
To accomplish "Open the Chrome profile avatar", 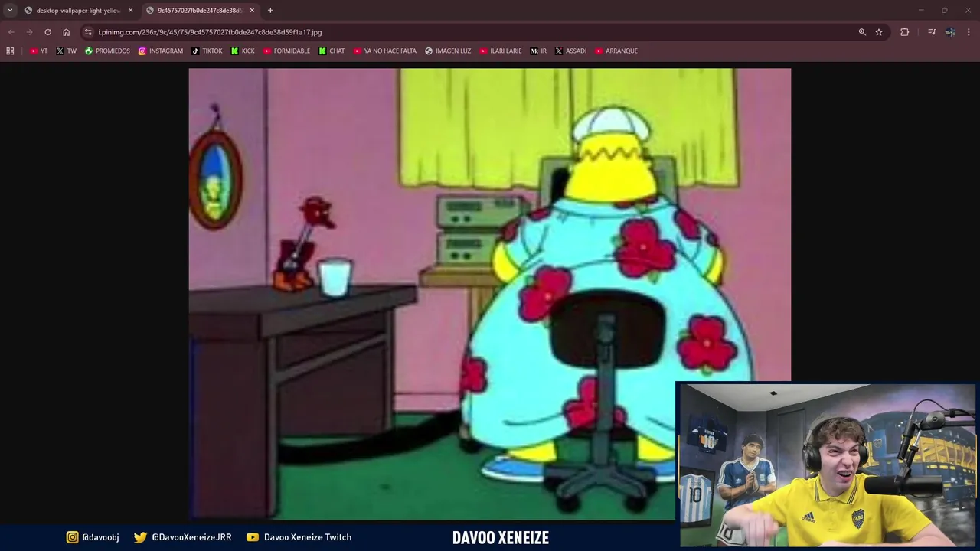I will [950, 32].
